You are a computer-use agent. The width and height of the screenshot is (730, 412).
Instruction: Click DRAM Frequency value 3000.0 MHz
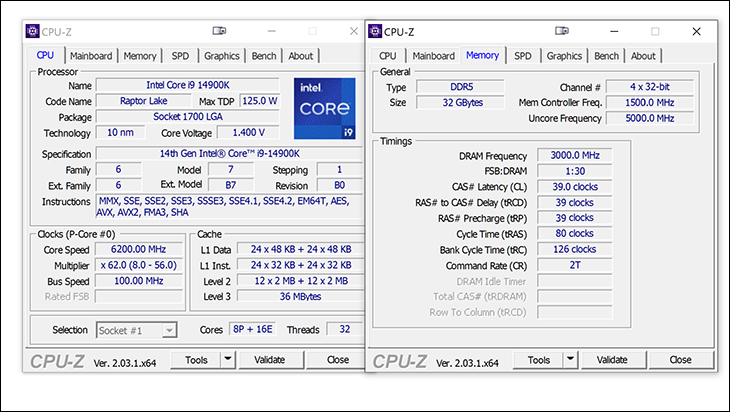pos(575,155)
